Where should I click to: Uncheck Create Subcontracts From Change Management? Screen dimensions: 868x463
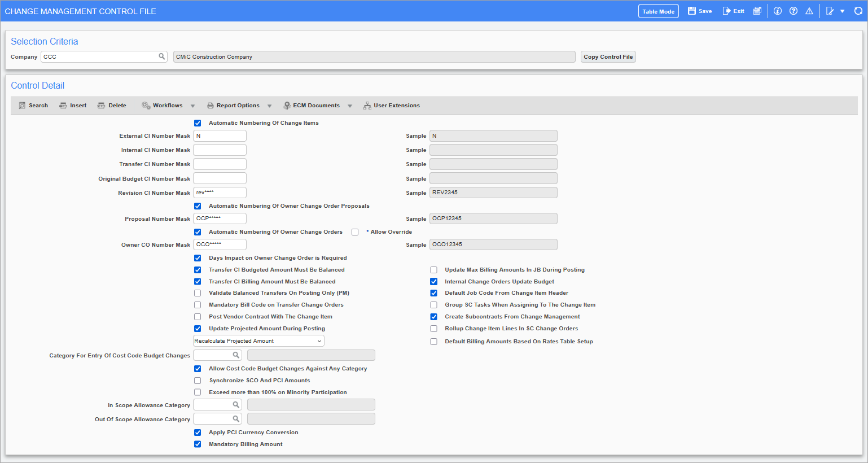coord(433,317)
